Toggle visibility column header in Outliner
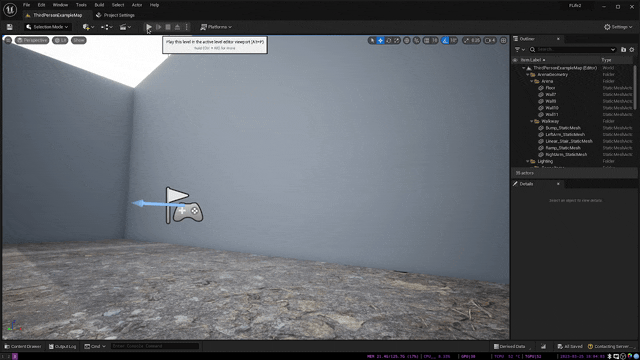Screen dimensions: 640x360 coord(515,60)
